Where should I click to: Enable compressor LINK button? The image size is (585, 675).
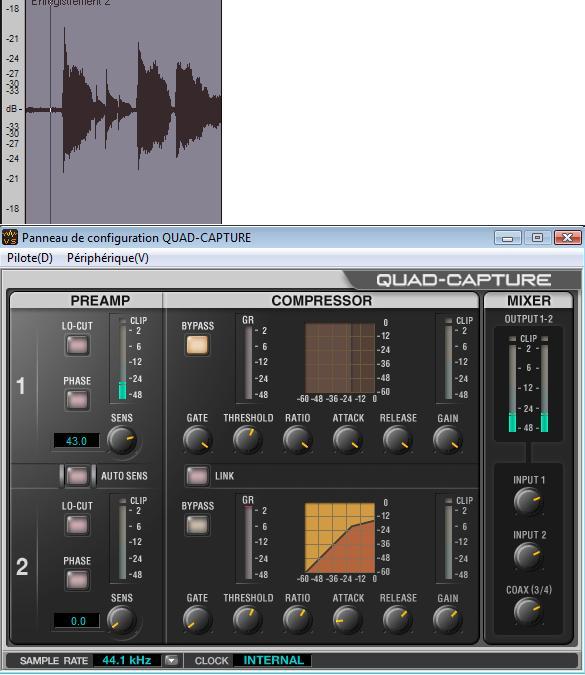(x=197, y=476)
